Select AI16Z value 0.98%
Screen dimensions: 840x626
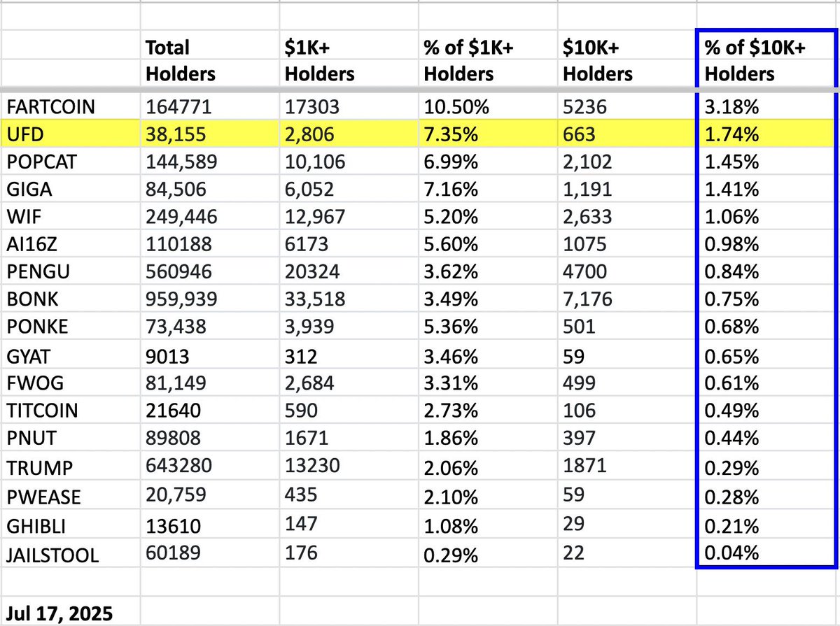pos(731,244)
